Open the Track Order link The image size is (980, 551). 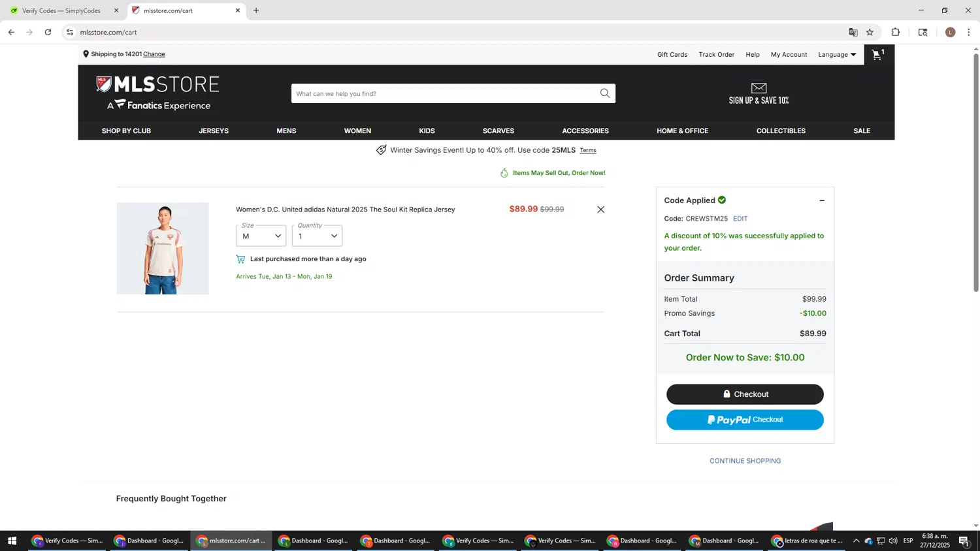pyautogui.click(x=717, y=55)
